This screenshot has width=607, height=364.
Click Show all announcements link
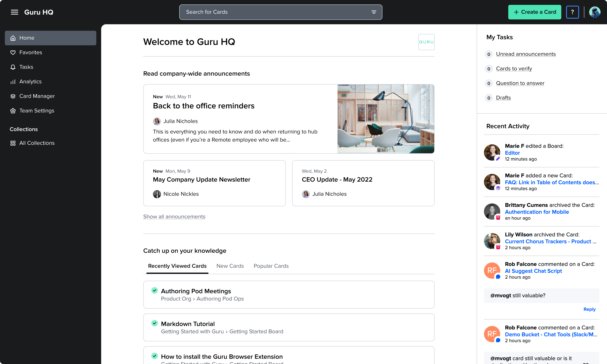coord(174,217)
